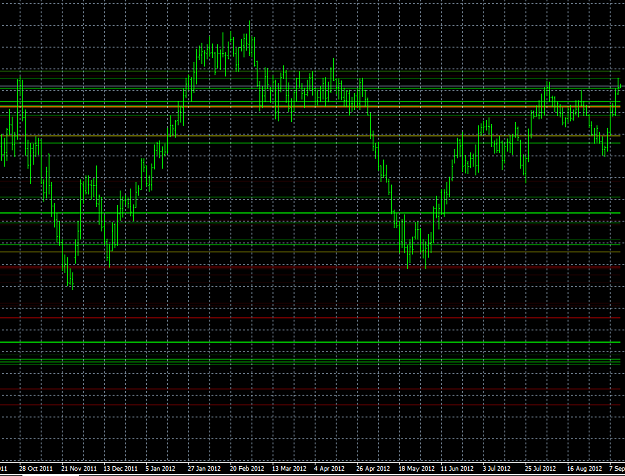
Task: Click the 20 Feb 2012 date label
Action: [x=247, y=468]
